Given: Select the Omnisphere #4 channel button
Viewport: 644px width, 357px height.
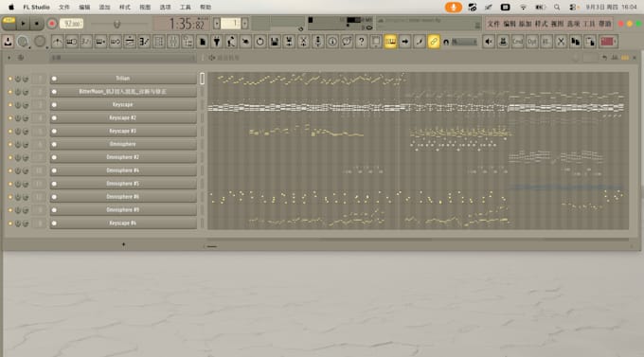Looking at the screenshot, I should (x=123, y=170).
